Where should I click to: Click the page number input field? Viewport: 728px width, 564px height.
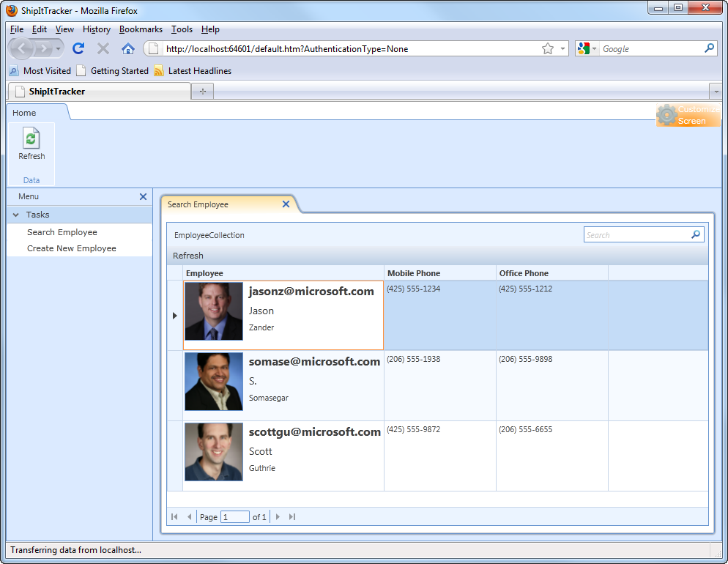(x=235, y=517)
